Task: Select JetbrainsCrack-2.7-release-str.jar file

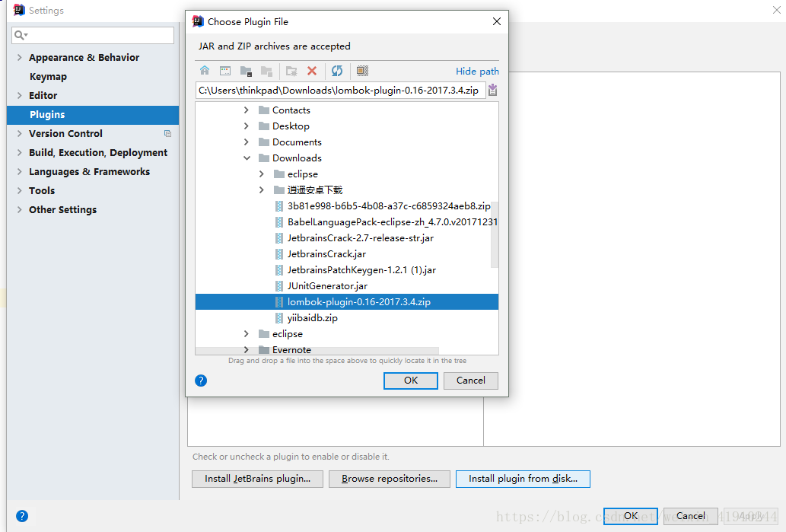Action: 361,238
